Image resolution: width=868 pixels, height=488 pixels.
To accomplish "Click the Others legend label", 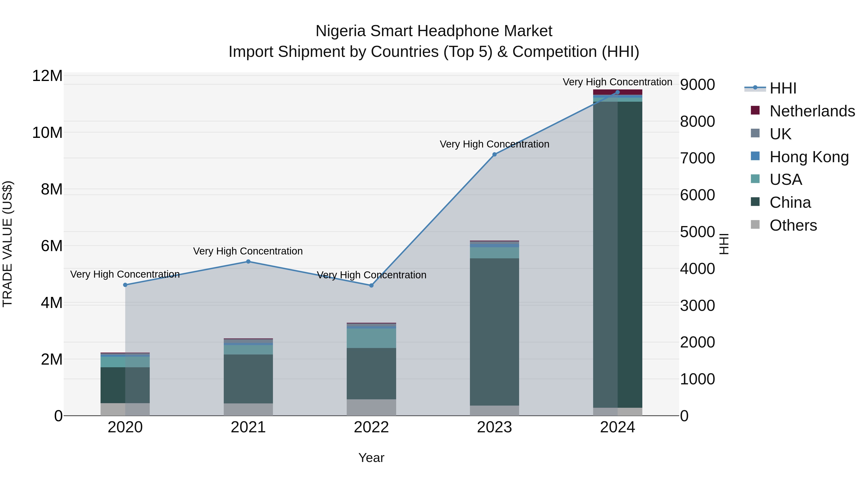I will pyautogui.click(x=793, y=226).
